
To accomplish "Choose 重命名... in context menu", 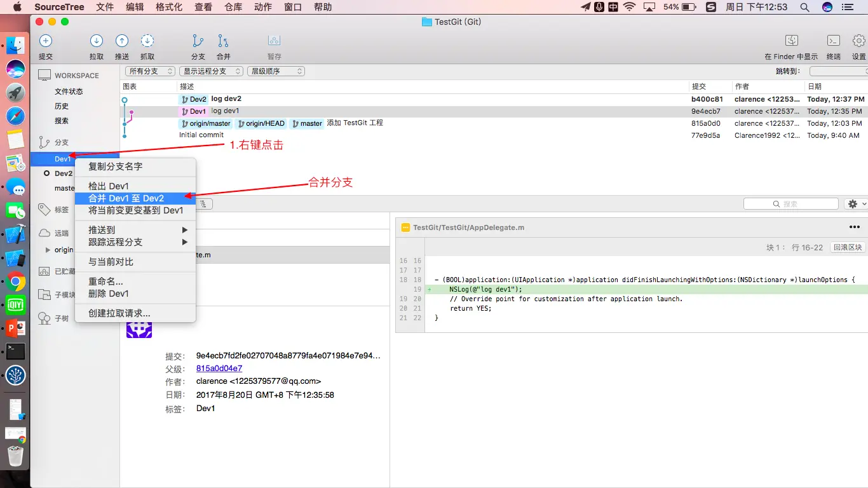I will (x=135, y=281).
